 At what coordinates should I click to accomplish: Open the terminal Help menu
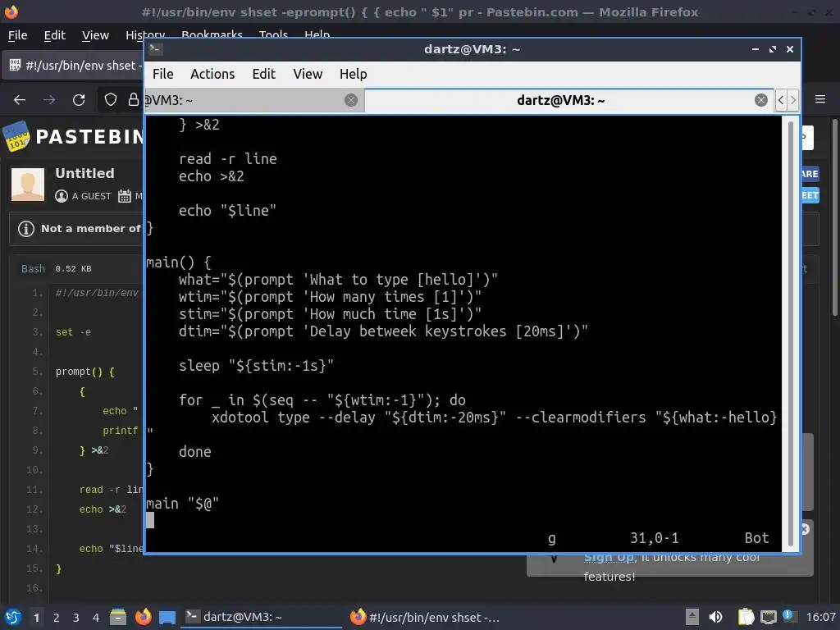[x=353, y=74]
